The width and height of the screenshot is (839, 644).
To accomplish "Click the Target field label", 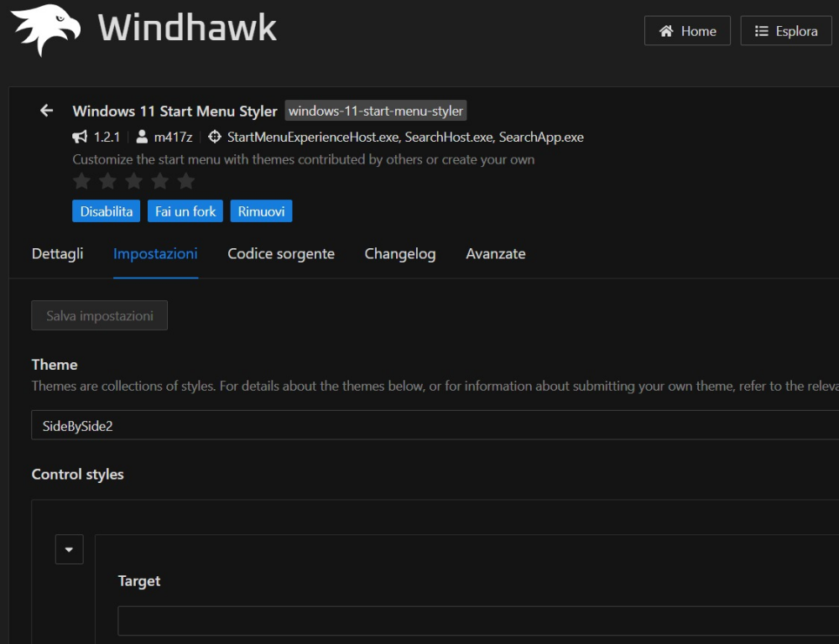I will point(139,581).
